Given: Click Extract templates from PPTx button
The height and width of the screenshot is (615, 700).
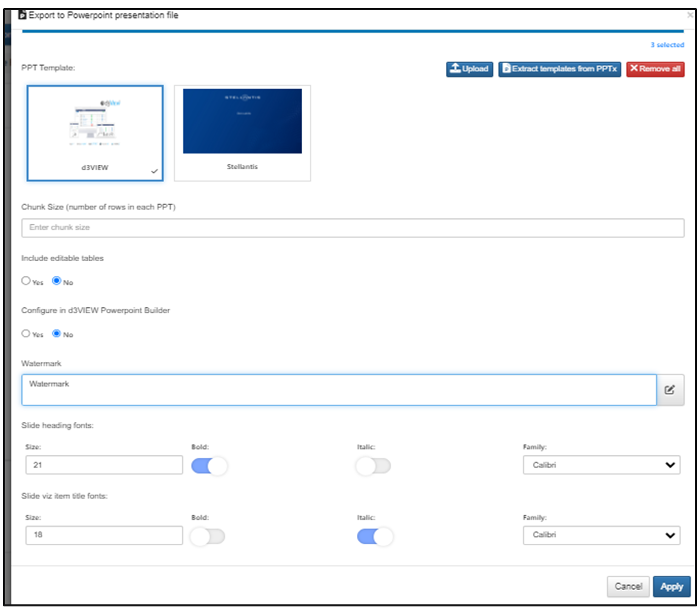Looking at the screenshot, I should tap(559, 69).
